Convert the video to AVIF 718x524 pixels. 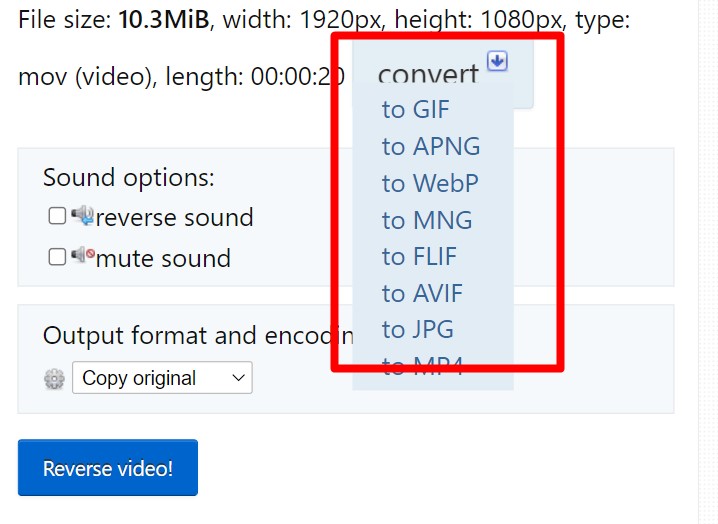point(422,294)
